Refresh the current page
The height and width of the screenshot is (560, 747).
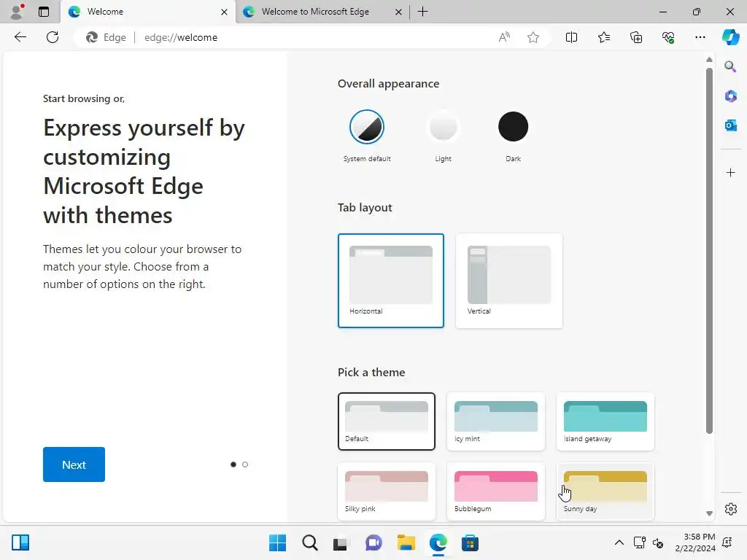53,37
